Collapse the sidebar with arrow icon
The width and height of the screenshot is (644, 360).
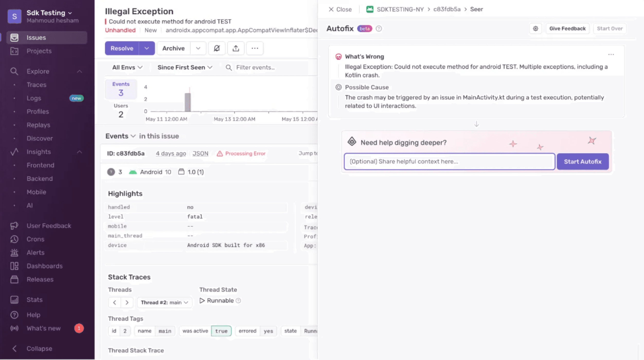pyautogui.click(x=14, y=348)
